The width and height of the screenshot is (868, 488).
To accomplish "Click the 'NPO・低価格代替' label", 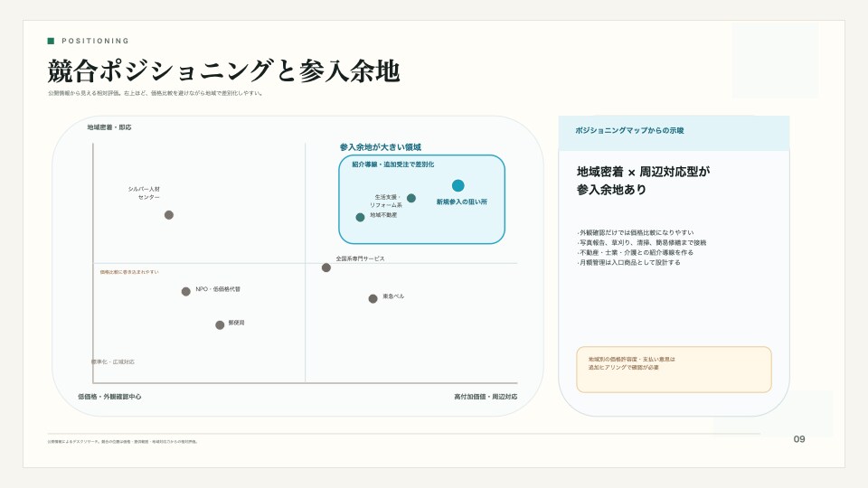I will point(218,289).
